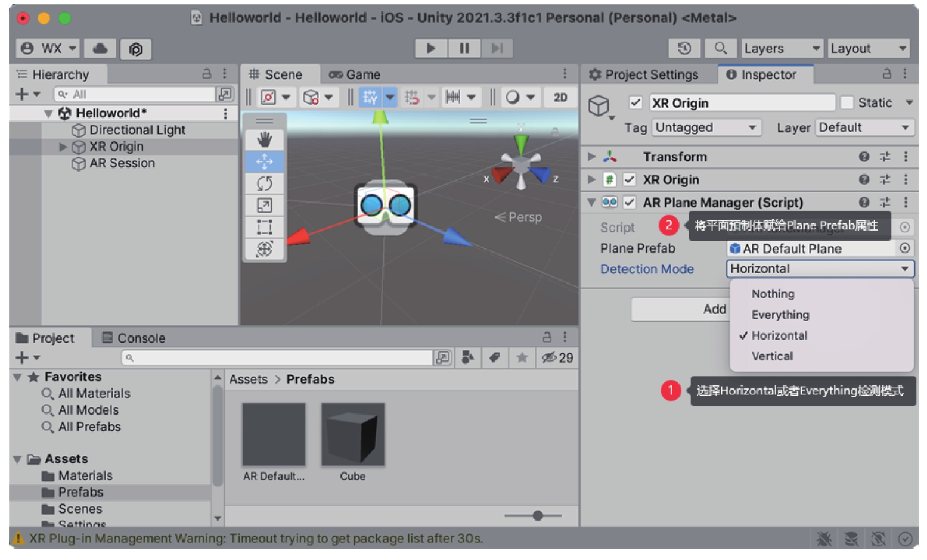
Task: Open Detection Mode dropdown showing Horizontal
Action: tap(820, 269)
